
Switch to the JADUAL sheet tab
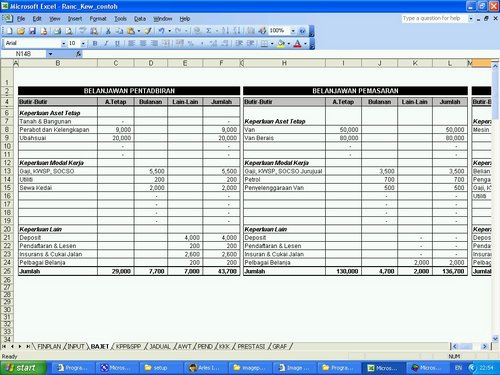click(x=160, y=347)
